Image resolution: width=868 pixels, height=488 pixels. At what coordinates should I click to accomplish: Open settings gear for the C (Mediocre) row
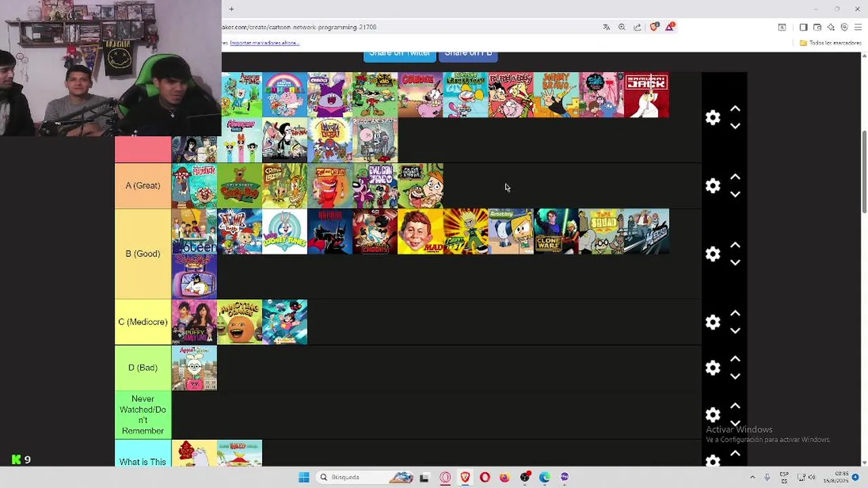coord(713,322)
